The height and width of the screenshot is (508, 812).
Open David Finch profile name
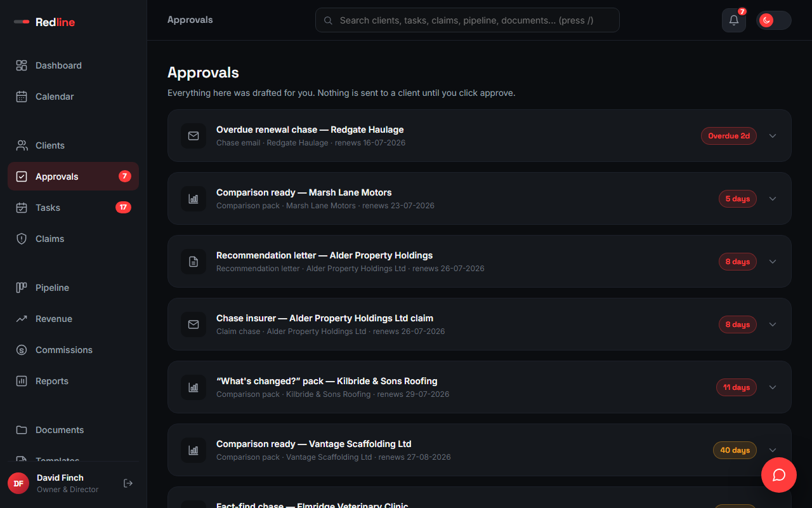(x=60, y=478)
